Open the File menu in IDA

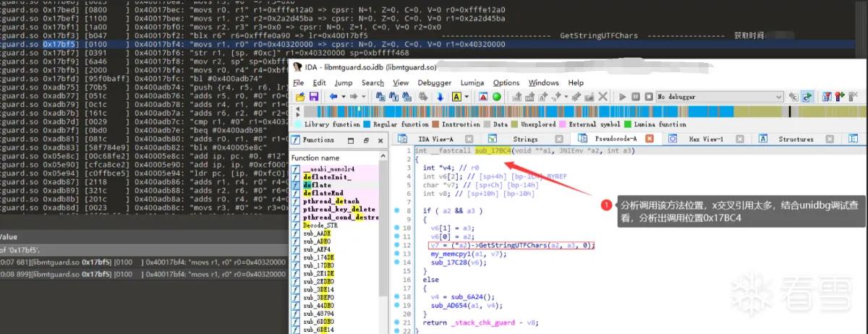pyautogui.click(x=298, y=83)
